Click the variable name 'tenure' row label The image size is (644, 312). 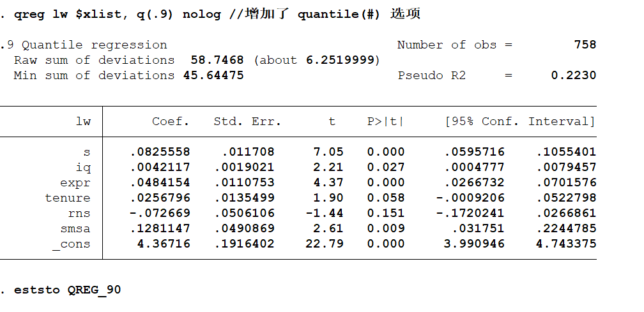tap(68, 198)
